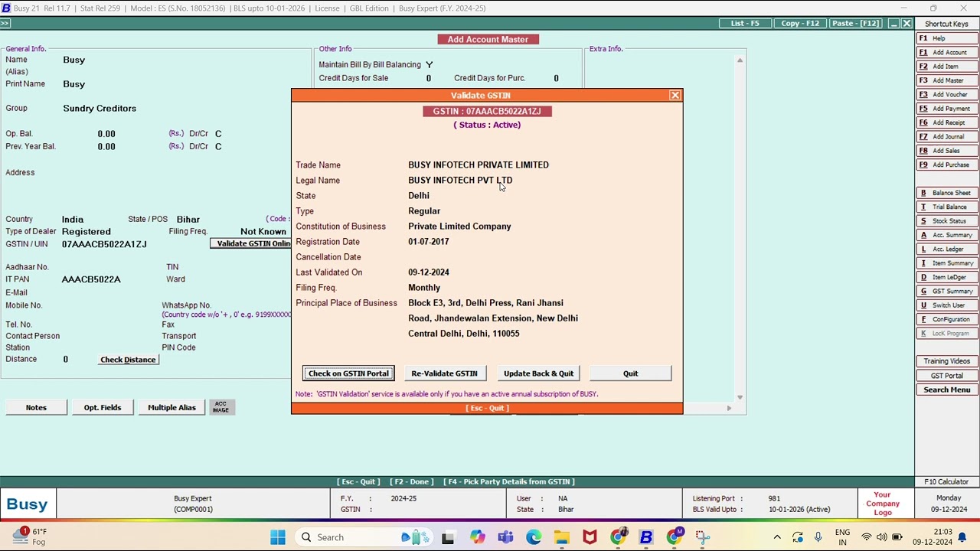Open Stock Status shortcut
This screenshot has height=551, width=980.
[x=946, y=221]
